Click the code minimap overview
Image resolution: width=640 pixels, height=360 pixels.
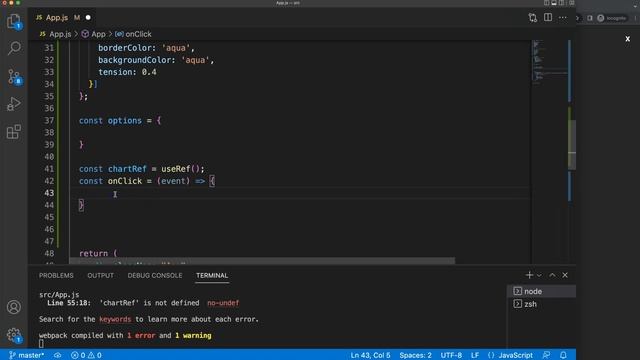tap(549, 63)
